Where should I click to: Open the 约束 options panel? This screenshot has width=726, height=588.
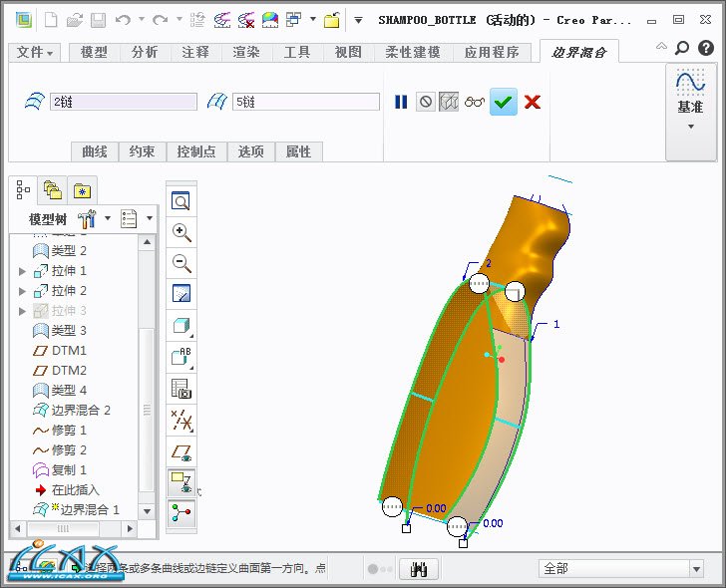point(142,151)
